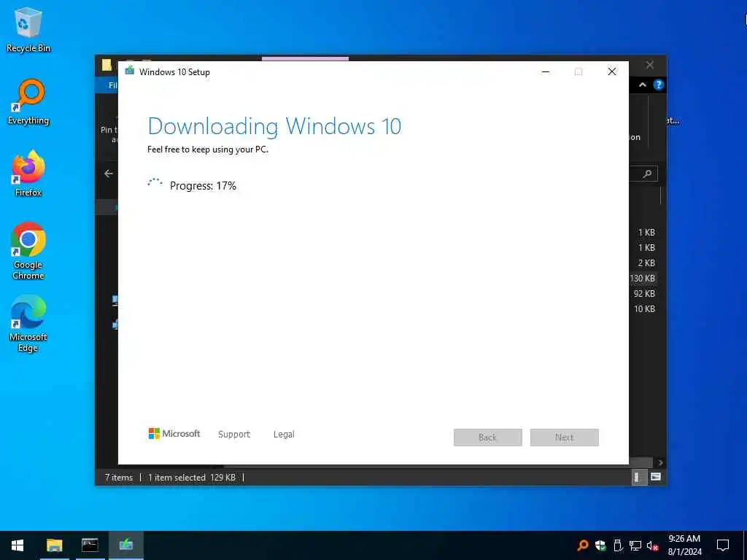The height and width of the screenshot is (560, 747).
Task: Click Explorer horizontal scrollbar right arrow
Action: point(660,463)
